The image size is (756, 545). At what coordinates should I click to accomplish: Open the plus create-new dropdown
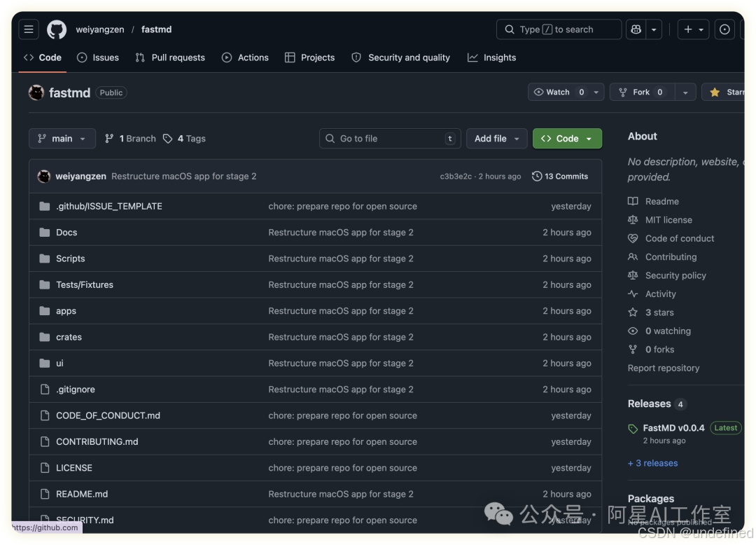tap(693, 29)
